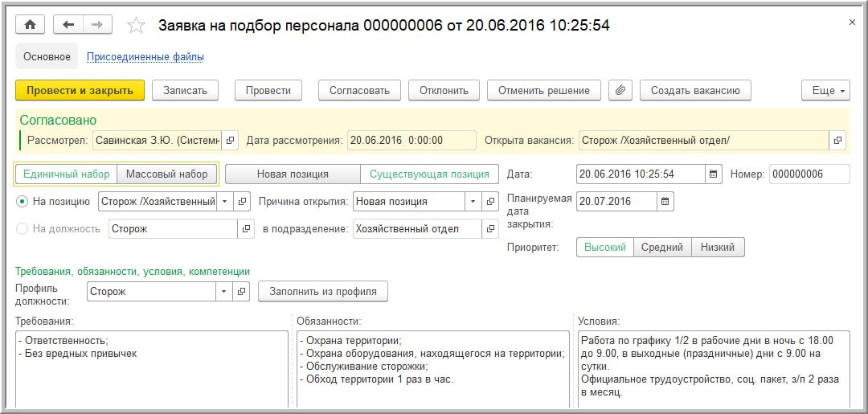Open Причина открытия linked record icon
The width and height of the screenshot is (868, 414).
[x=490, y=202]
